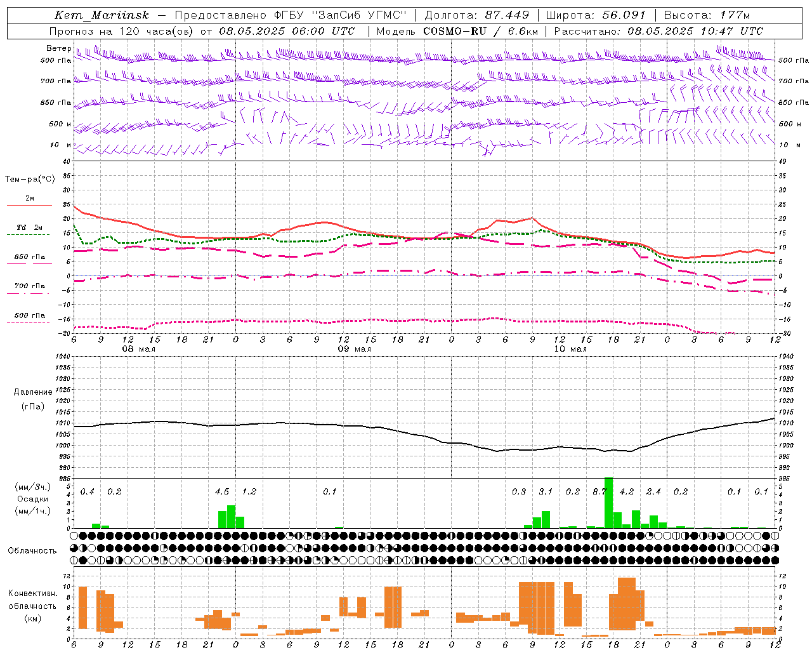
Task: Click the Широта: 56.091 value
Action: (x=596, y=15)
